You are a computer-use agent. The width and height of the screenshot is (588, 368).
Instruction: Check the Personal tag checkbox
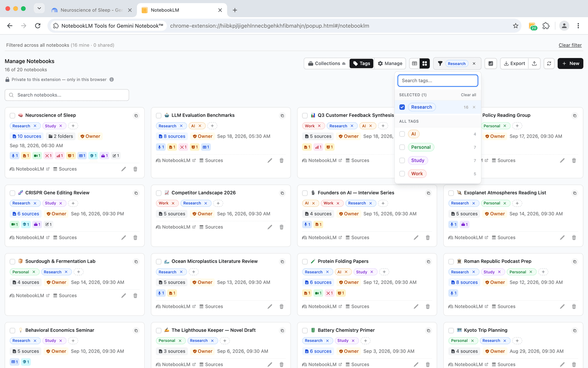(x=402, y=147)
